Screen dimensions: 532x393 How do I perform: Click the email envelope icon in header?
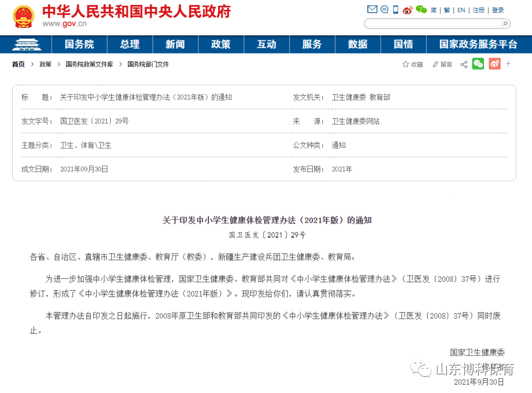point(372,10)
